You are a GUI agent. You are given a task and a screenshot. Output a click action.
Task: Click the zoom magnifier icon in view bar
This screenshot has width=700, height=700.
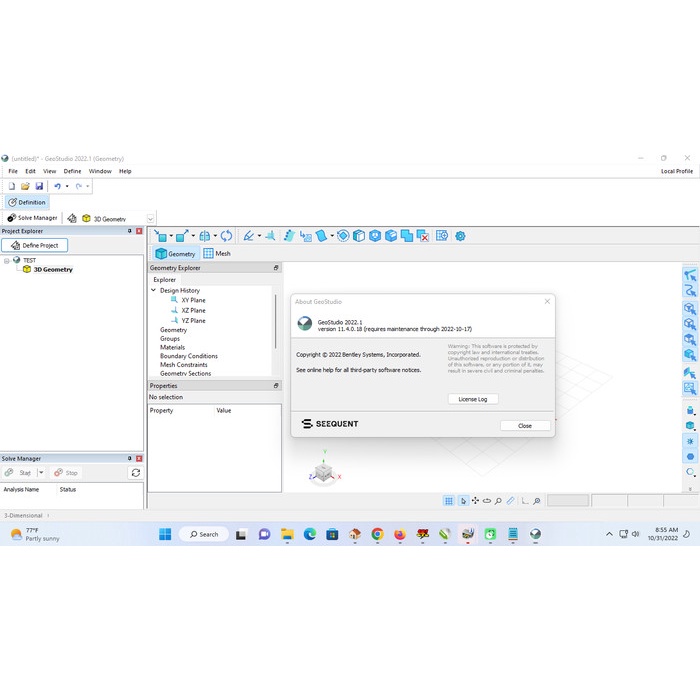[498, 500]
